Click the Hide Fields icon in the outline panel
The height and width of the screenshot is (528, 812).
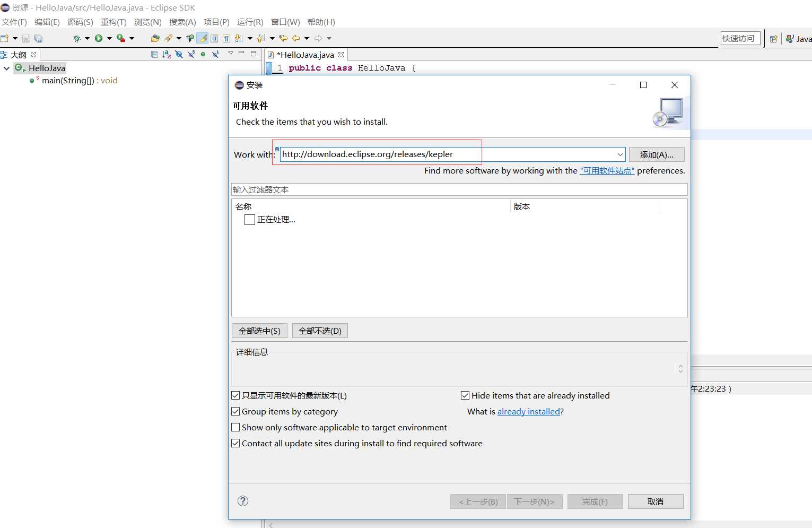[x=179, y=54]
